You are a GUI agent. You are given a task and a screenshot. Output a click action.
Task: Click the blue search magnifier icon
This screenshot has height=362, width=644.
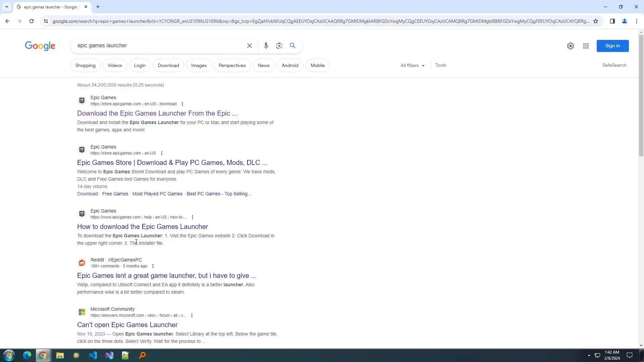(292, 46)
